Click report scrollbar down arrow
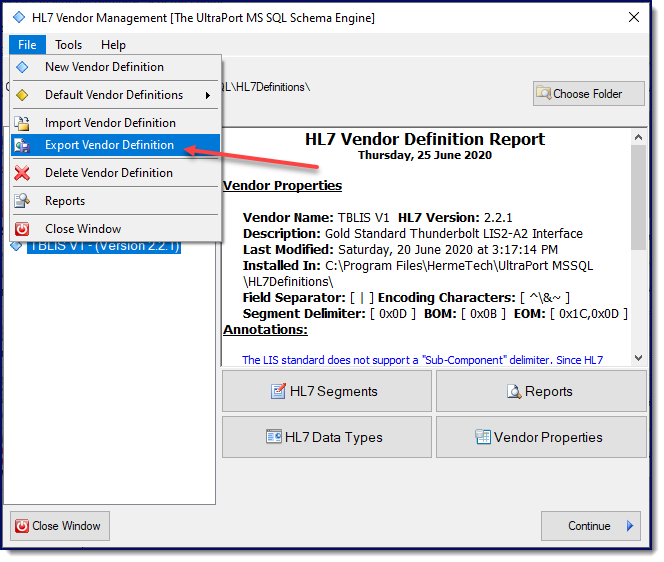Image resolution: width=664 pixels, height=562 pixels. pyautogui.click(x=638, y=358)
